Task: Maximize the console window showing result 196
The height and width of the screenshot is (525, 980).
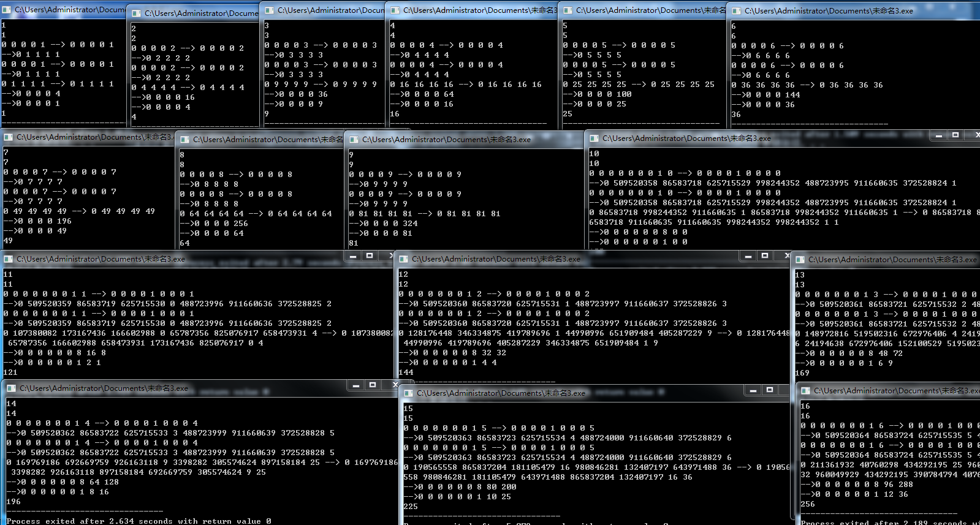Action: [x=373, y=385]
